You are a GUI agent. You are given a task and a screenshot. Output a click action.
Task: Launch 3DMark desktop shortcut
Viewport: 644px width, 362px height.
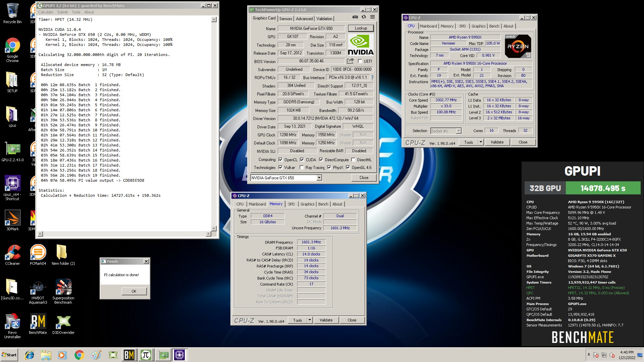click(x=12, y=220)
